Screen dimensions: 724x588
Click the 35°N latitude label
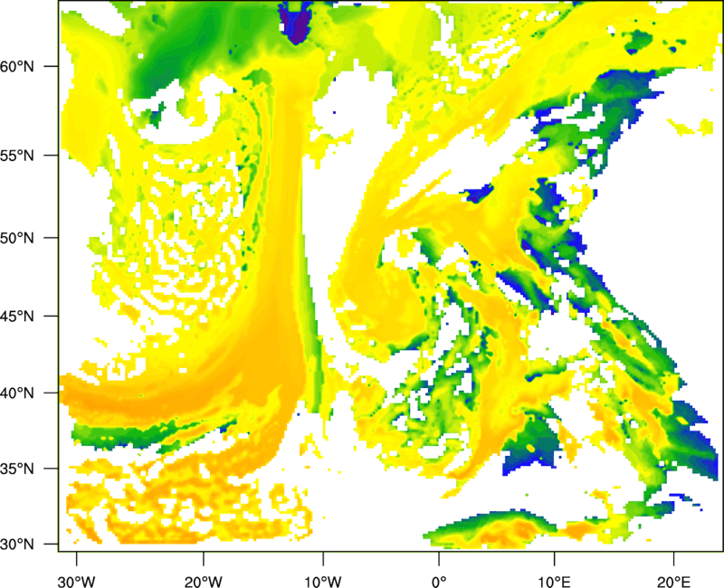point(17,469)
